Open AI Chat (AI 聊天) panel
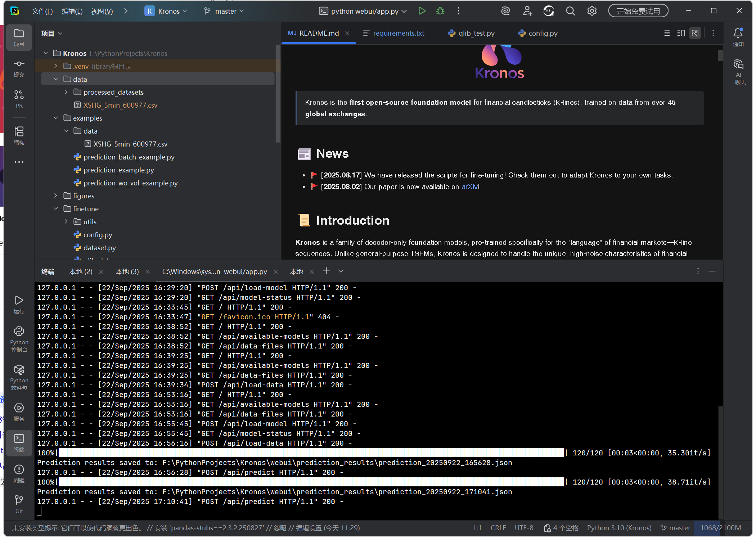This screenshot has height=540, width=756. click(x=738, y=72)
